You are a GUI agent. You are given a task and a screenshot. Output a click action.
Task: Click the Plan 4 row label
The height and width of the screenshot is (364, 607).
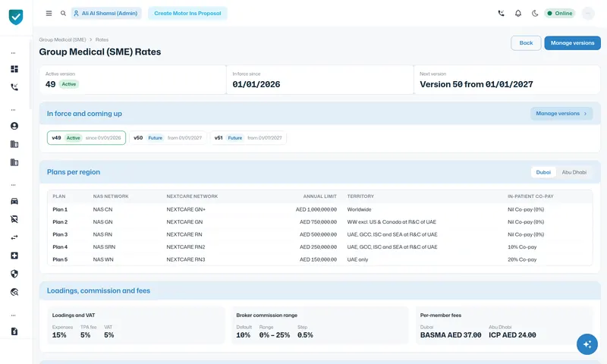coord(60,246)
